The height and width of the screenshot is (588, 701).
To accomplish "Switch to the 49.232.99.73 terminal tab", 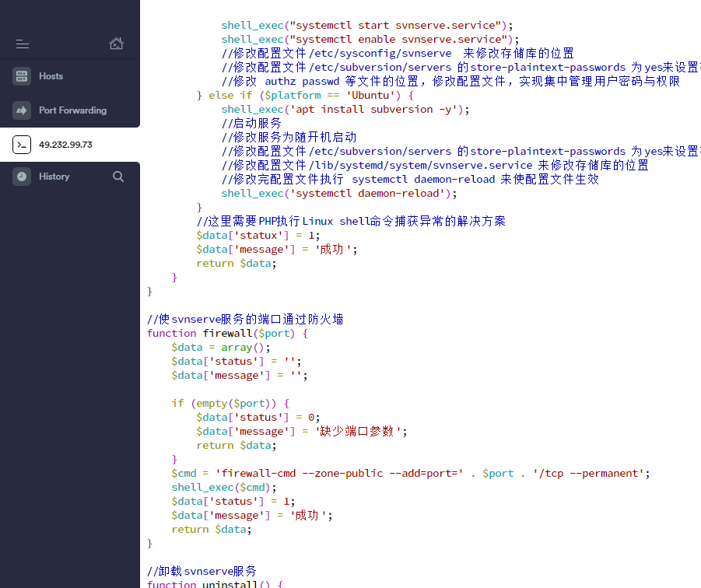I will (65, 145).
